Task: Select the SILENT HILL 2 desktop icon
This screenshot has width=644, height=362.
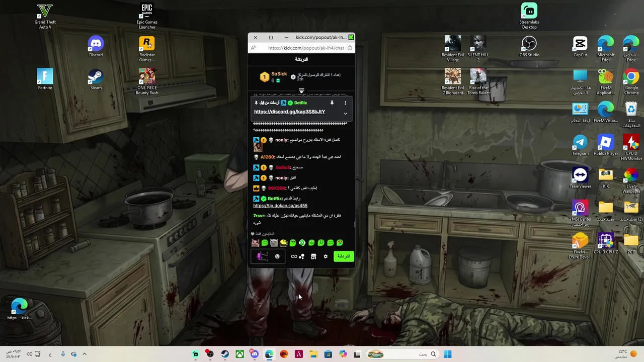Action: pos(478,49)
